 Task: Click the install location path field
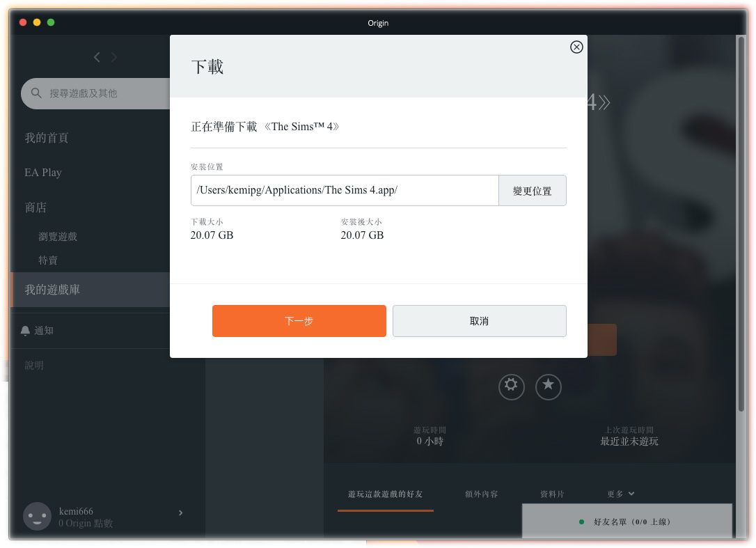(345, 191)
